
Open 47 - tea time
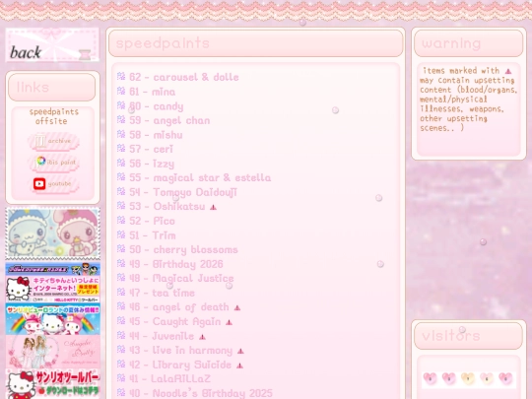(x=162, y=293)
